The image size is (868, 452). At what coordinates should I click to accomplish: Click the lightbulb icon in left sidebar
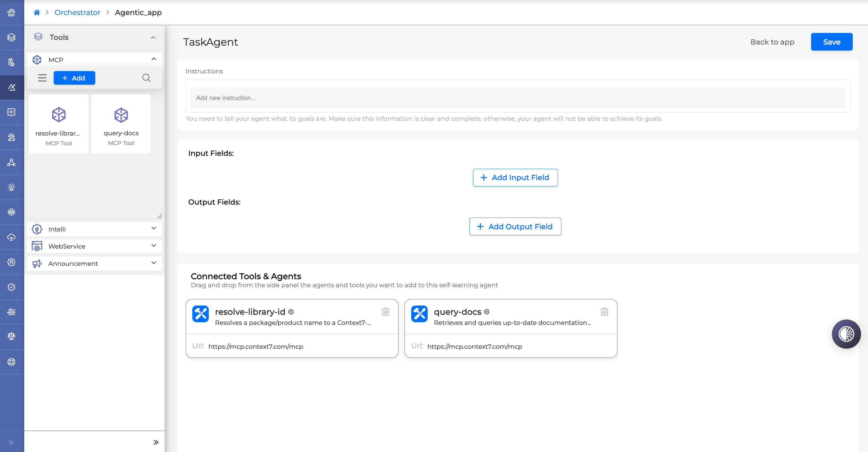12,187
